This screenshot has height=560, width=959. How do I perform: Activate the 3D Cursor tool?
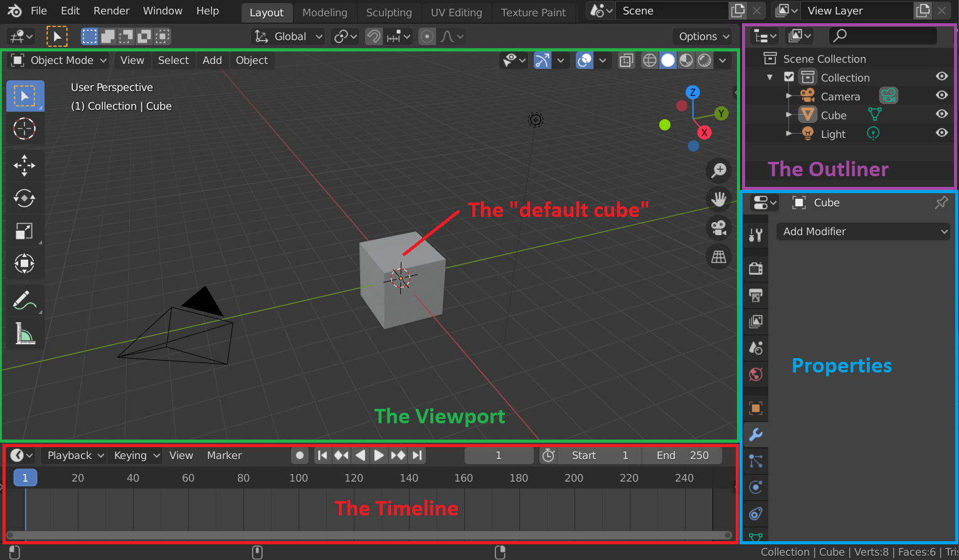25,129
